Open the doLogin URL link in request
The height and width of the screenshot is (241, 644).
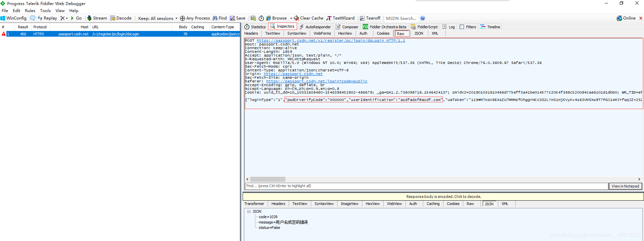pyautogui.click(x=331, y=40)
